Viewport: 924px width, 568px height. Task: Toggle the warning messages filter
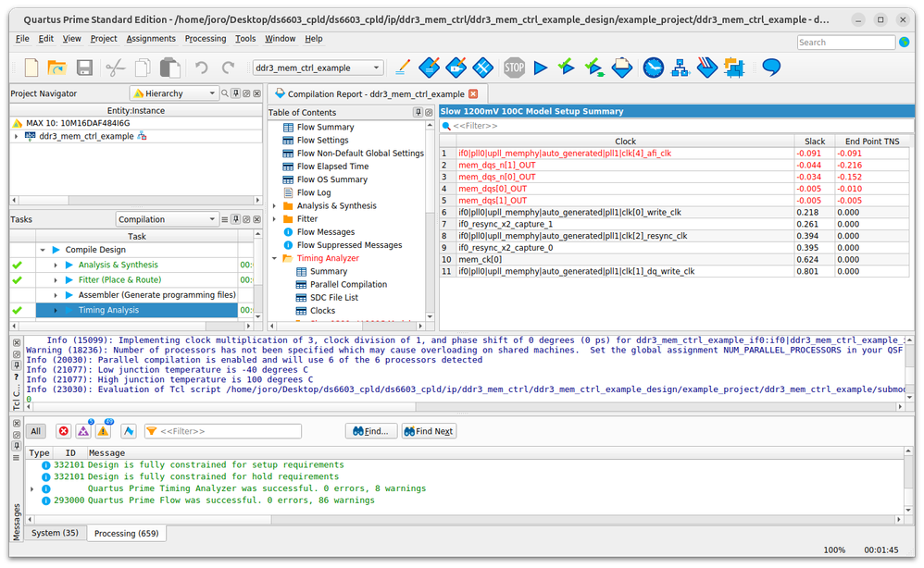click(103, 431)
